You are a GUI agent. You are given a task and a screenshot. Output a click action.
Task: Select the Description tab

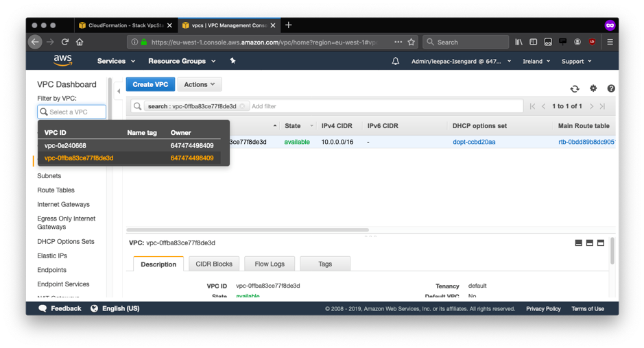pos(158,264)
